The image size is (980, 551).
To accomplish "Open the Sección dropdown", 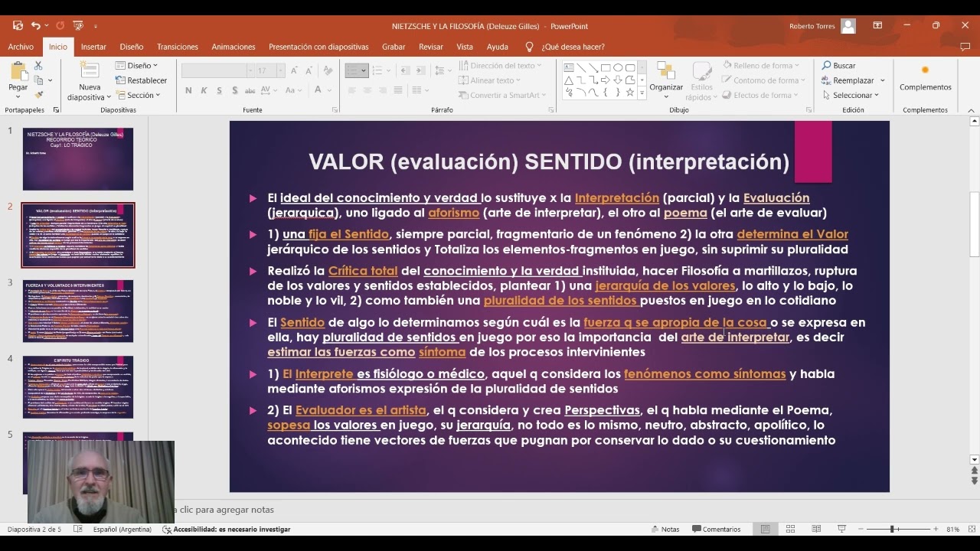I will [138, 96].
